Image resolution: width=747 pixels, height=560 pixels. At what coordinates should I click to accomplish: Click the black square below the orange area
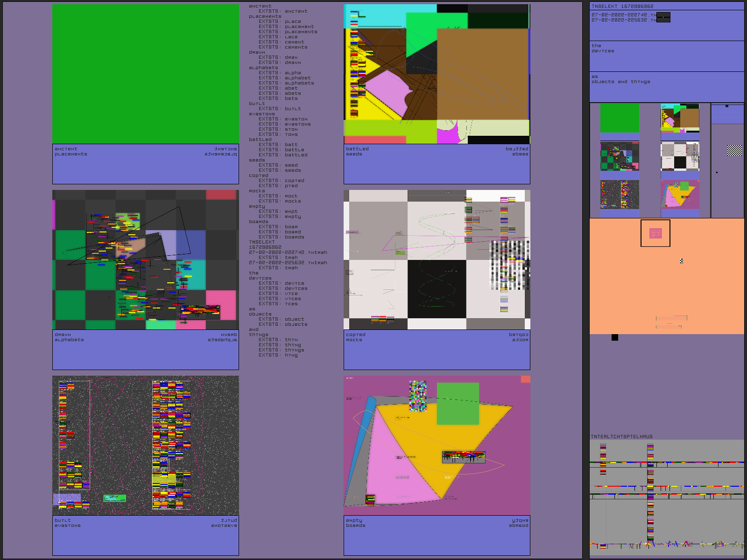(x=615, y=337)
